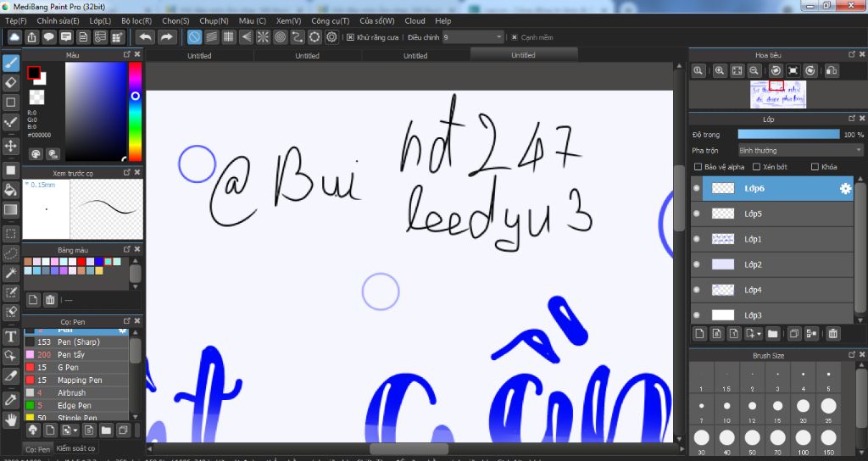The width and height of the screenshot is (868, 461).
Task: Turn snap off with crossed-circle icon
Action: click(x=194, y=37)
